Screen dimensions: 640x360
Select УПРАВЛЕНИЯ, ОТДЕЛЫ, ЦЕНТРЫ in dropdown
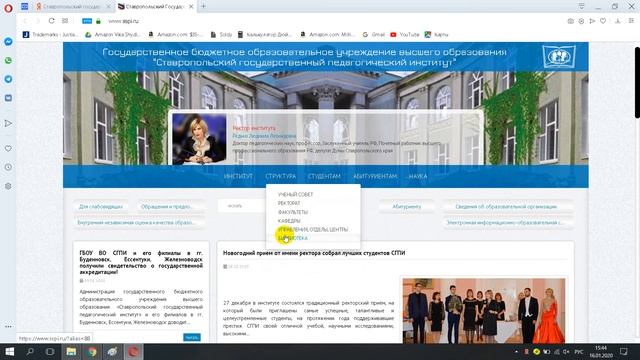pyautogui.click(x=313, y=229)
